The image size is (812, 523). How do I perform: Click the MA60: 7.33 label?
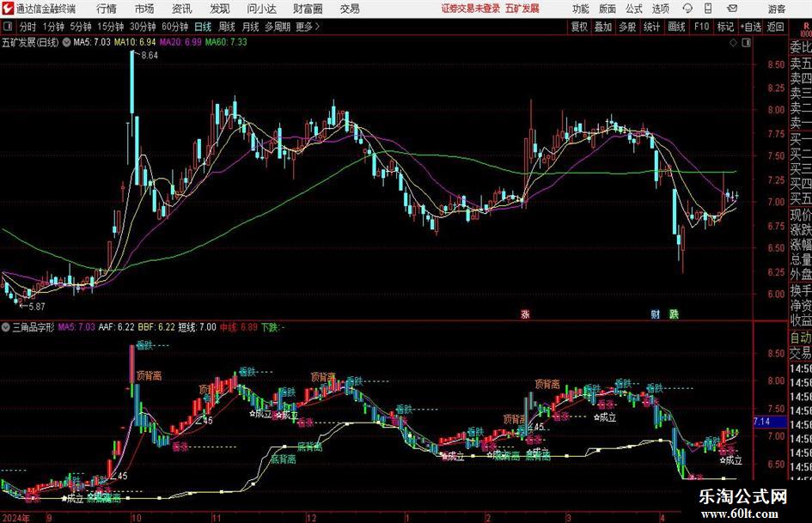pos(226,42)
